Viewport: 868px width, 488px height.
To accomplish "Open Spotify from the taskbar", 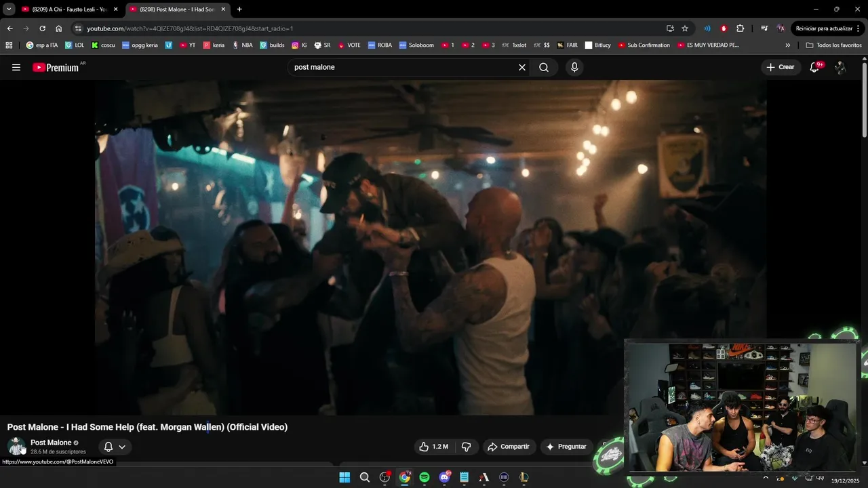I will [x=425, y=477].
